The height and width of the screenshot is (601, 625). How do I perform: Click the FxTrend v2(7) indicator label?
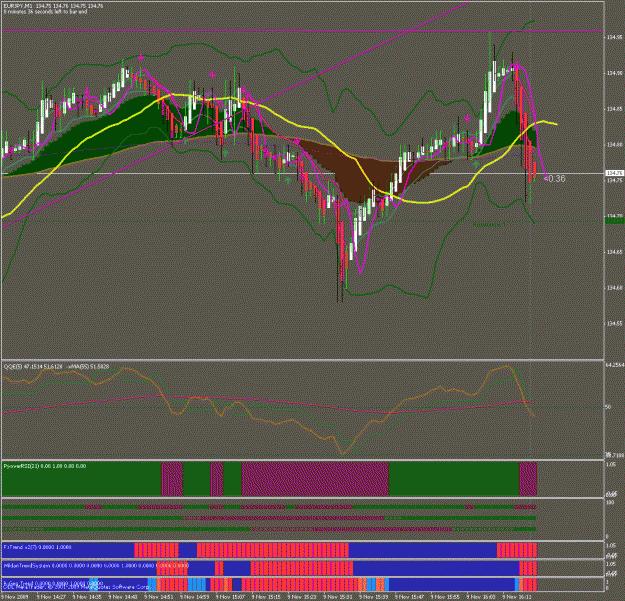[x=37, y=547]
